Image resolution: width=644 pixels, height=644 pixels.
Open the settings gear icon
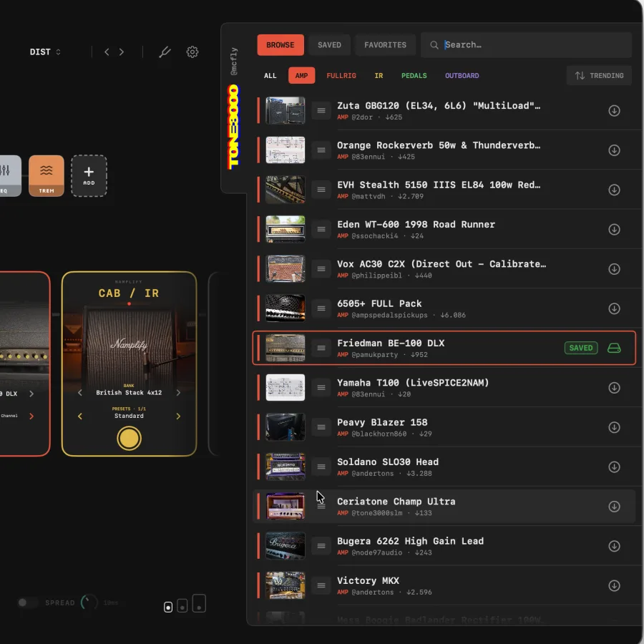click(x=192, y=52)
